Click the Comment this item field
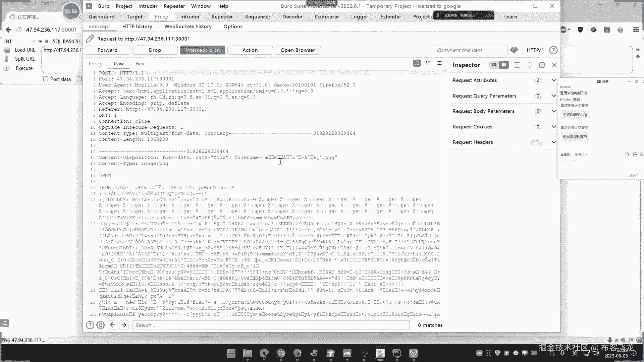Viewport: 644px width, 362px height. coord(470,50)
